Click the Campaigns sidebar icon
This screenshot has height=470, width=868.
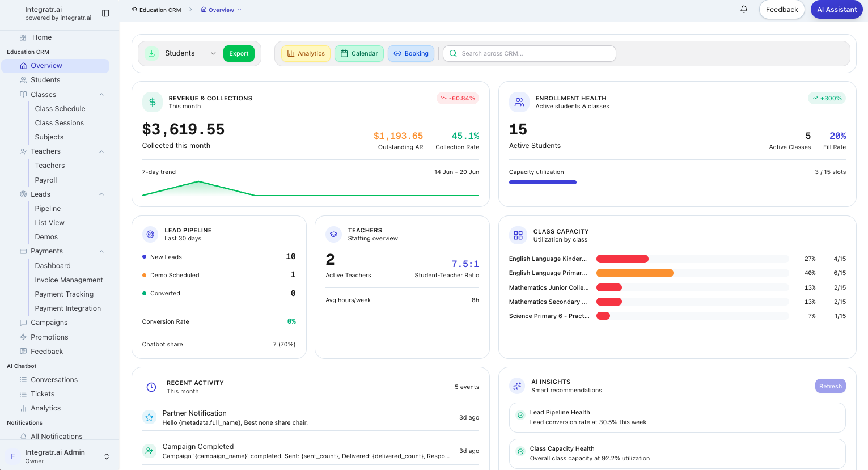tap(23, 323)
